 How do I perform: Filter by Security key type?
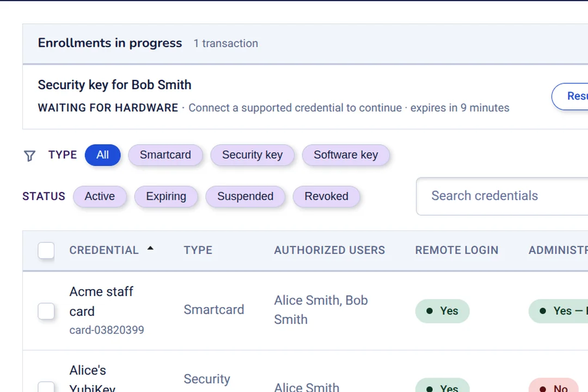pyautogui.click(x=253, y=155)
